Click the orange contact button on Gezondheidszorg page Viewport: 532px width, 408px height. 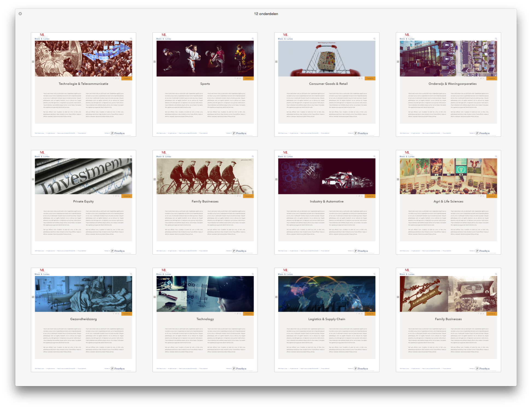(127, 314)
